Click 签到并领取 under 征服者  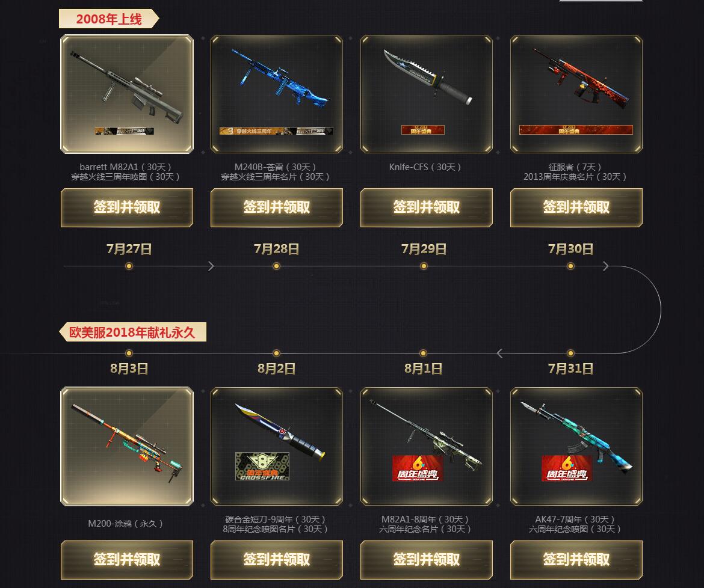[x=576, y=207]
